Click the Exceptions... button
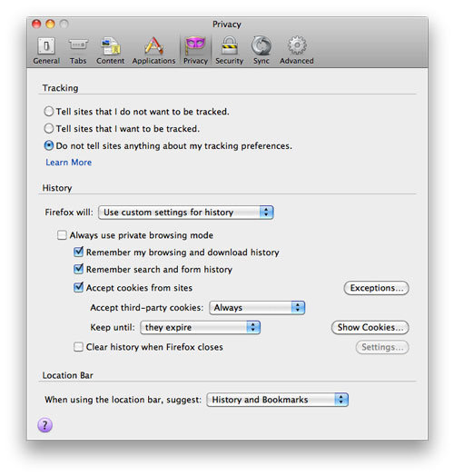The width and height of the screenshot is (454, 476). (376, 288)
